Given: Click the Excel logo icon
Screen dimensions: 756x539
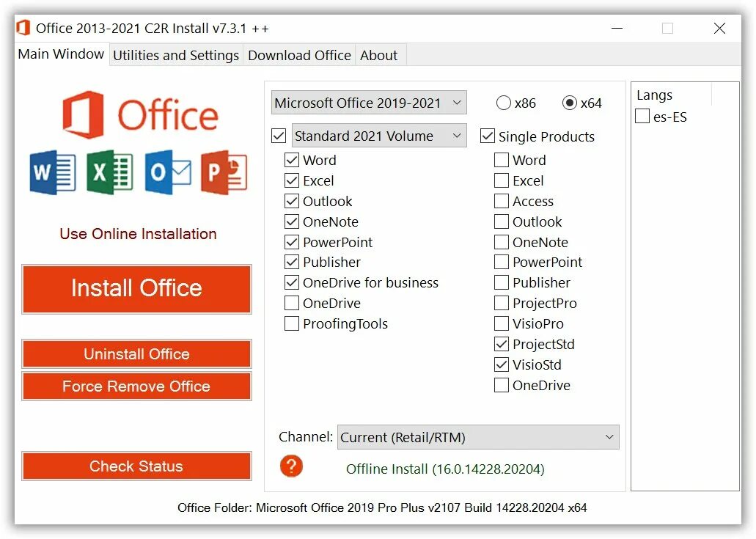Looking at the screenshot, I should coord(110,172).
